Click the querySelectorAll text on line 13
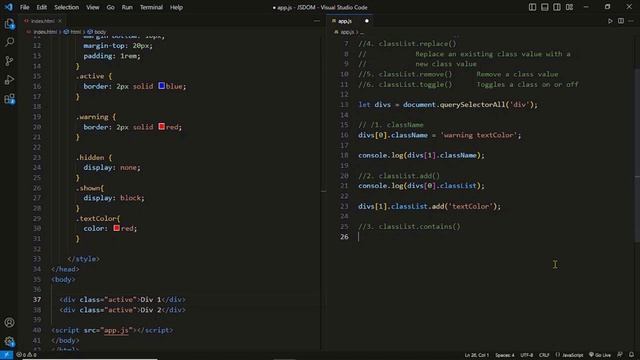The image size is (640, 360). (x=473, y=104)
